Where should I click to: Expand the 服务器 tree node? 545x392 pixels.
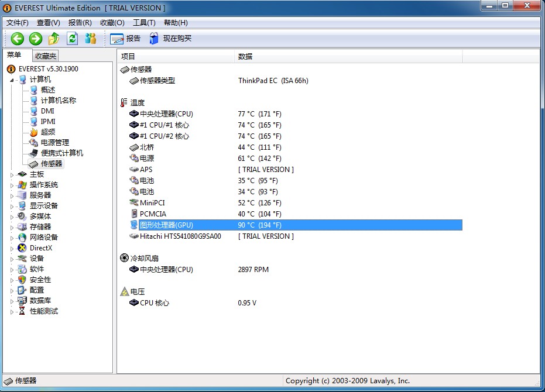point(12,195)
